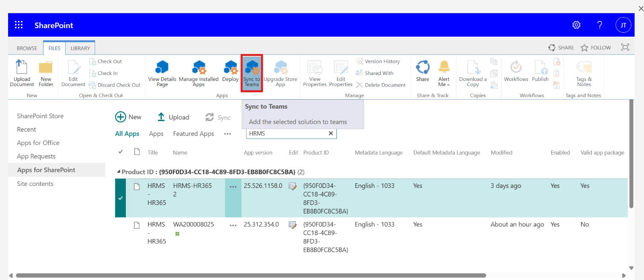Open ellipsis menu for WA200008025 row
Viewport: 644px width, 280px height.
(233, 225)
